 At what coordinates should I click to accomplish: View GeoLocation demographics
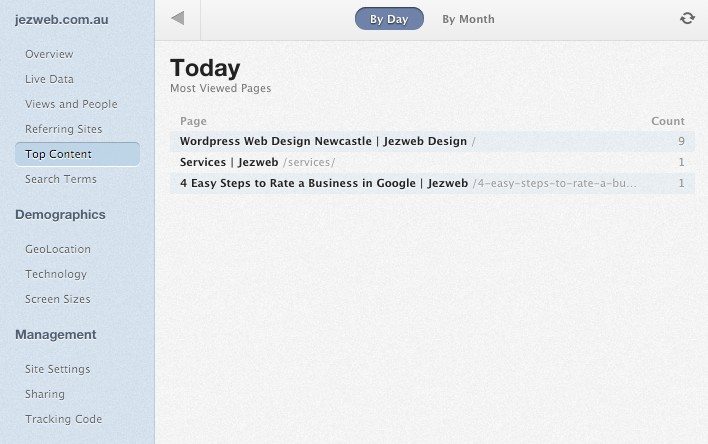[x=58, y=249]
